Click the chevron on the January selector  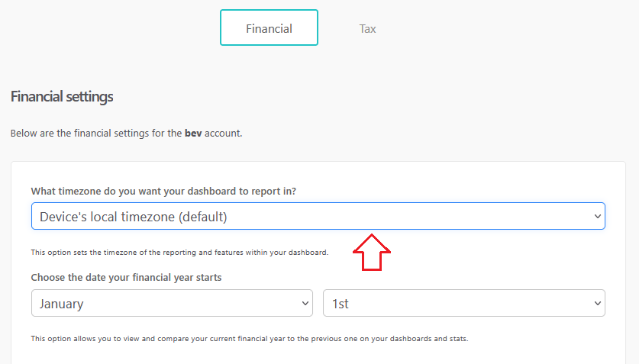pyautogui.click(x=305, y=304)
